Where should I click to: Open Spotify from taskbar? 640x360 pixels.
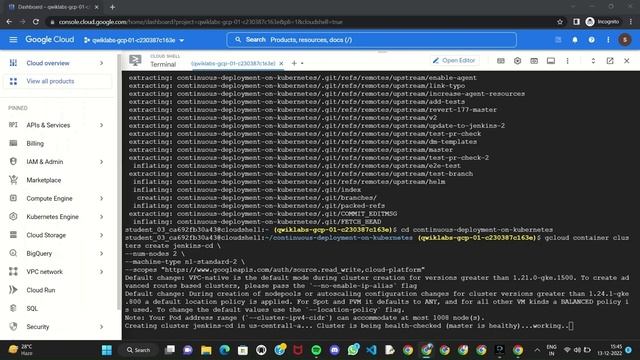316,350
